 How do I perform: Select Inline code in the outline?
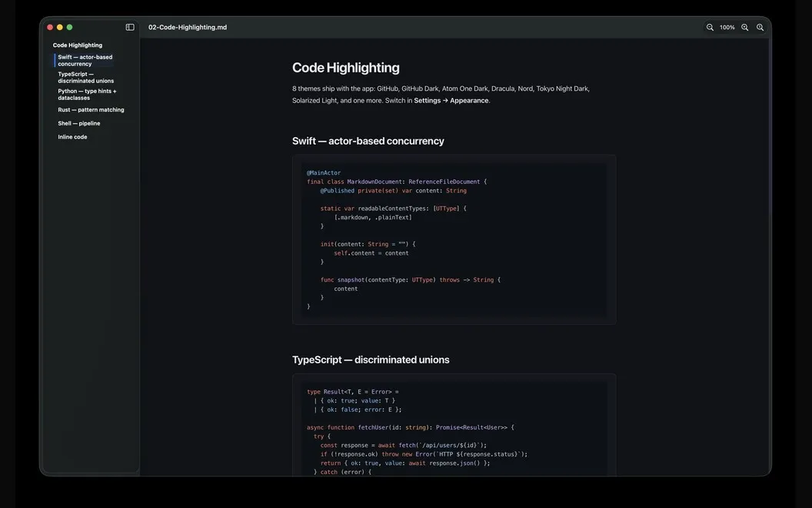click(72, 137)
